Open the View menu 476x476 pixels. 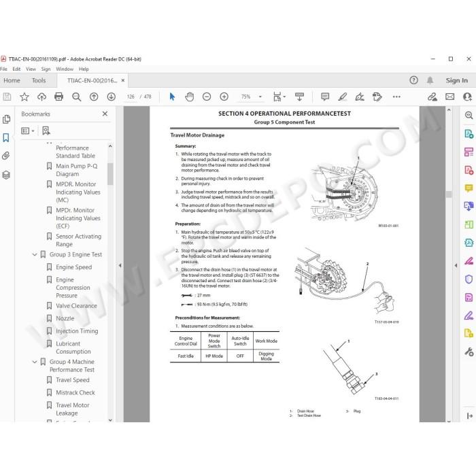click(31, 69)
